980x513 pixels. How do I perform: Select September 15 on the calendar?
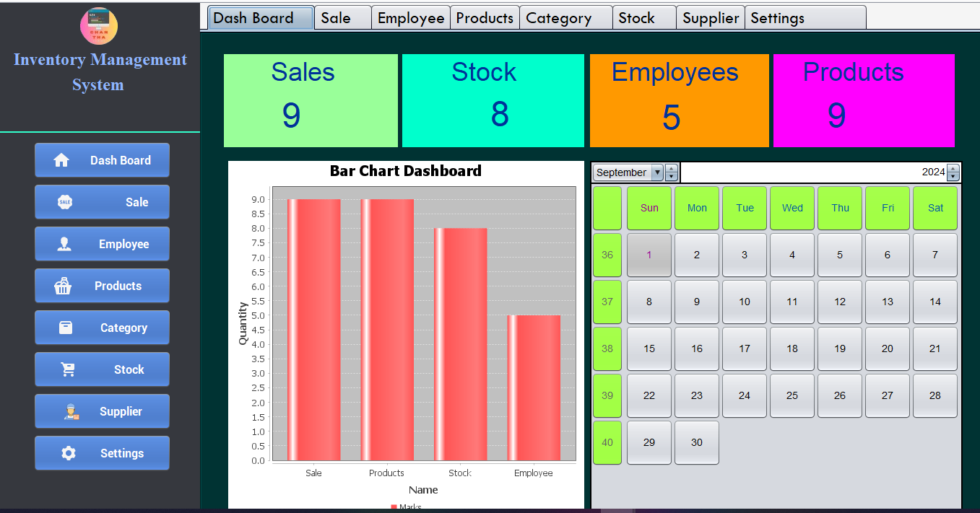pyautogui.click(x=649, y=348)
